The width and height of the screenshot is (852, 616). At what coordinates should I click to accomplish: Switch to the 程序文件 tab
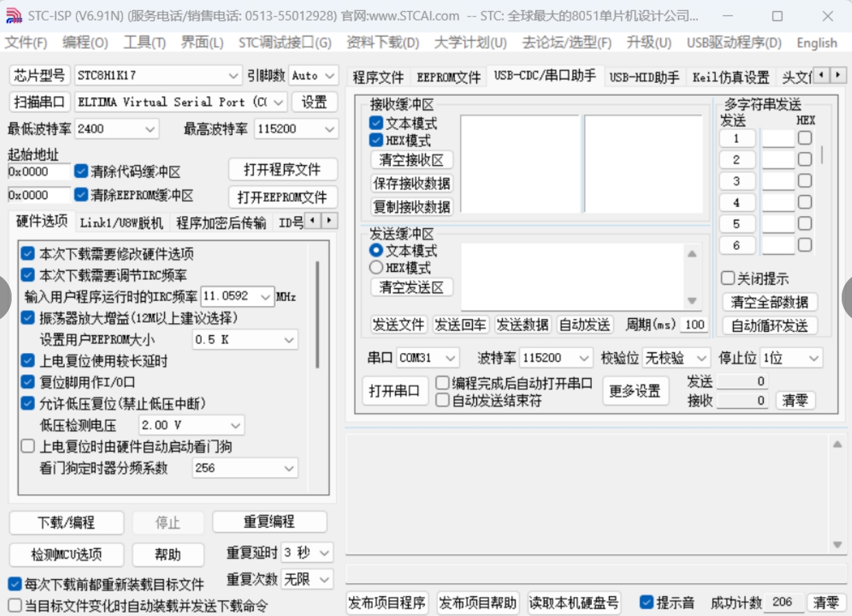(x=378, y=77)
